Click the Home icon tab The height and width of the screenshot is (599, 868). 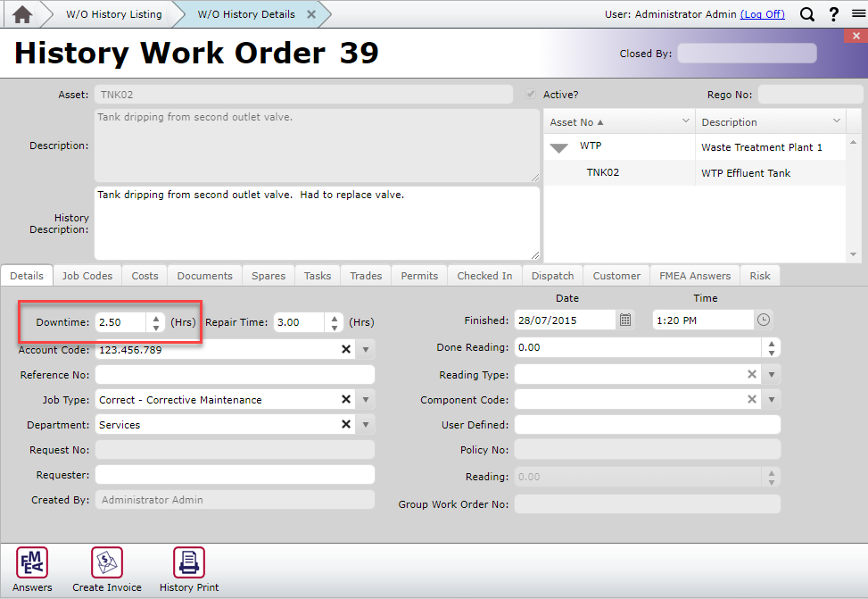22,14
